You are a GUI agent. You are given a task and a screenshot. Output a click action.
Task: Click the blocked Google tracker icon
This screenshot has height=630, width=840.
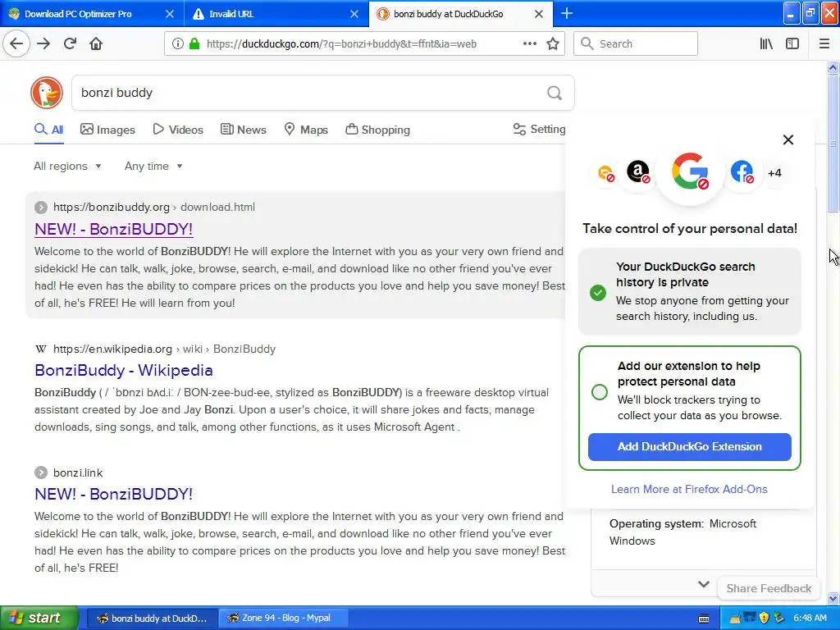[x=690, y=172]
